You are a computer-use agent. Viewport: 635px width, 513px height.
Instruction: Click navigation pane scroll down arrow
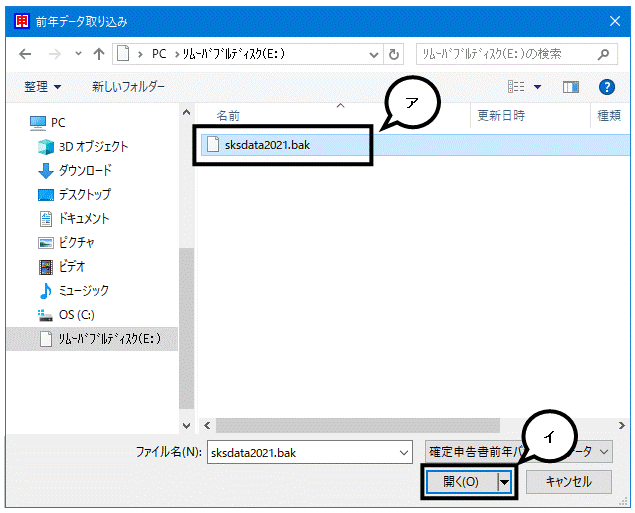click(x=186, y=426)
